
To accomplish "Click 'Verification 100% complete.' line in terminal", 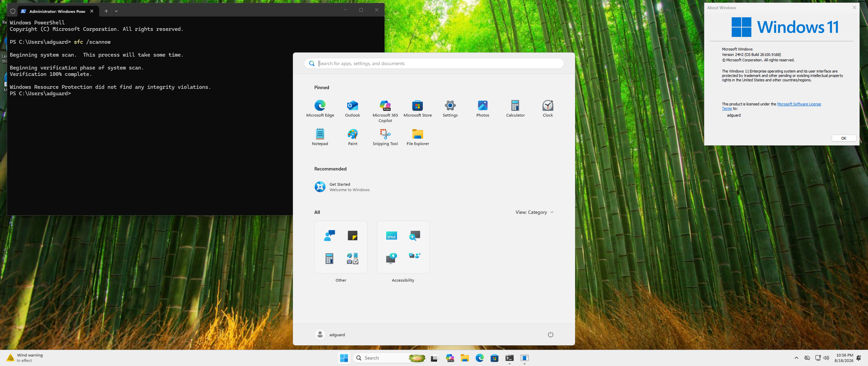I will 51,74.
